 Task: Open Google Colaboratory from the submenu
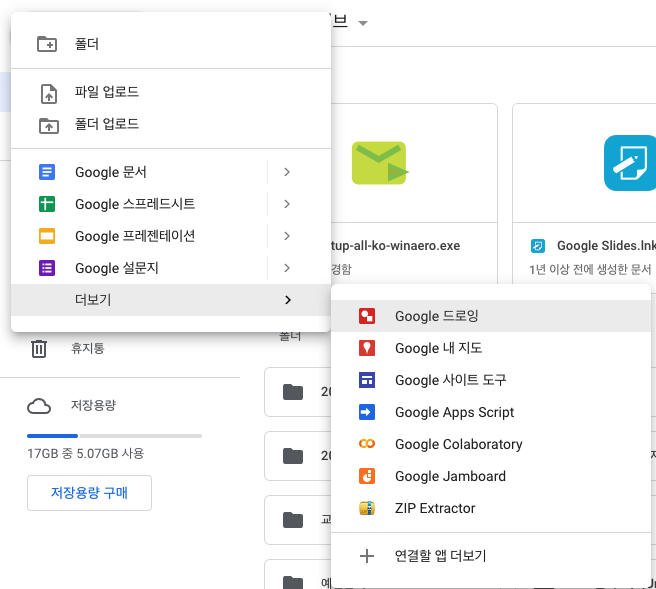tap(491, 444)
